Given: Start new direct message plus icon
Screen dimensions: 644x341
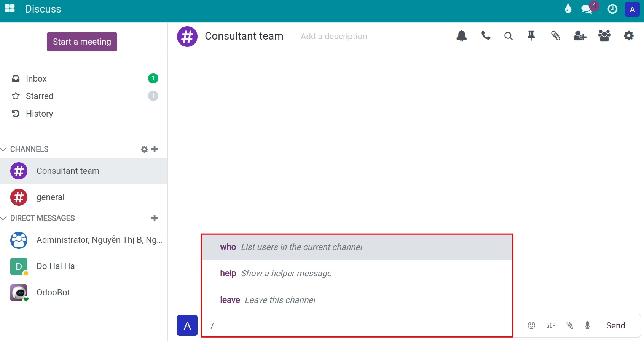Looking at the screenshot, I should pyautogui.click(x=155, y=218).
